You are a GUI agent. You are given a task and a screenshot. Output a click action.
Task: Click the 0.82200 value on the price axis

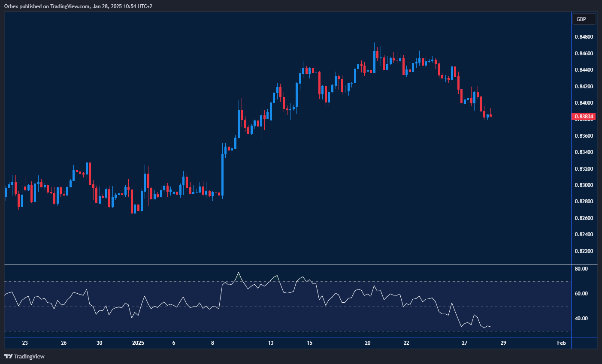[584, 250]
